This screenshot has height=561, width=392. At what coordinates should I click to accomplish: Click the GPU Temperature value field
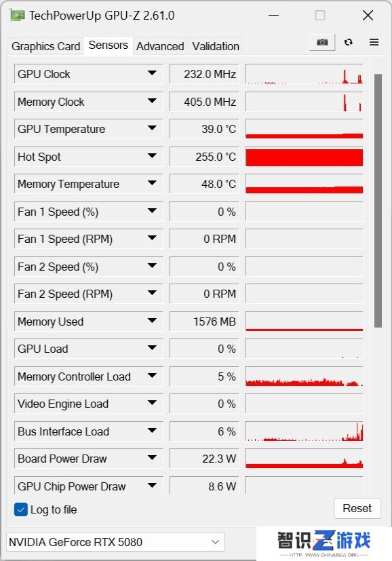pyautogui.click(x=204, y=129)
